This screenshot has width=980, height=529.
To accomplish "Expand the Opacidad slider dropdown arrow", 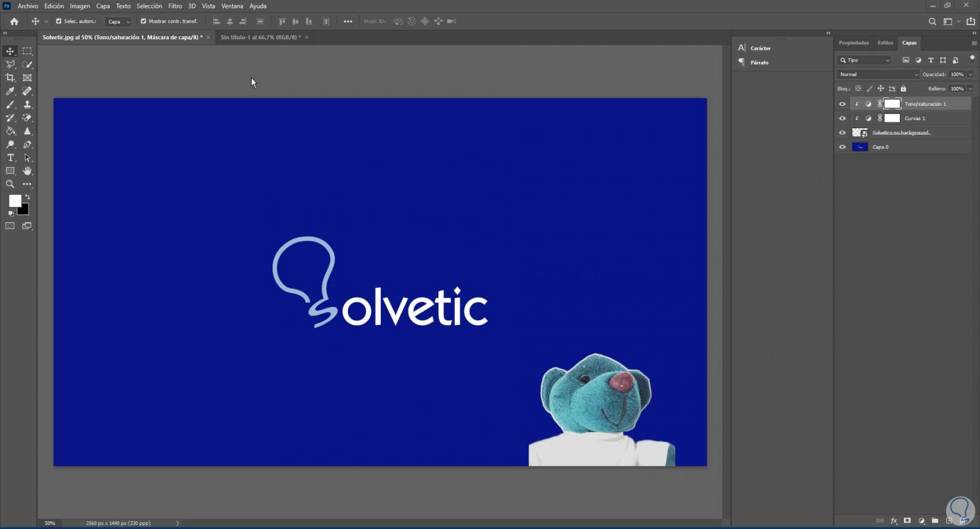I will click(970, 74).
